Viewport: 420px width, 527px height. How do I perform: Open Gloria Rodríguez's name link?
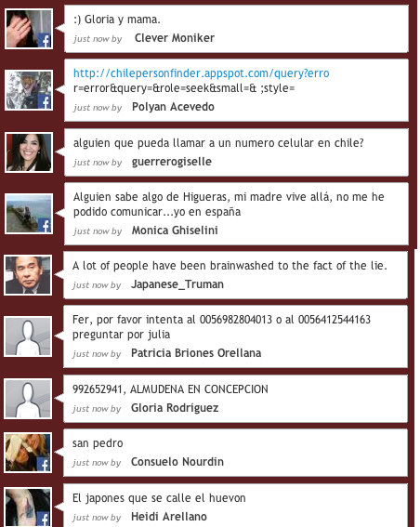175,408
